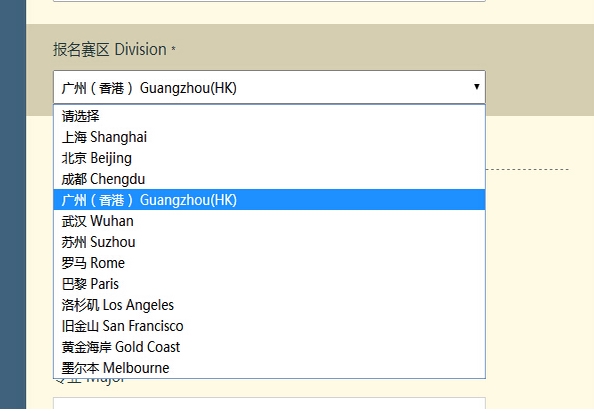The width and height of the screenshot is (594, 414).
Task: Open the Division combo box showing Guangzhou(HK)
Action: 269,87
